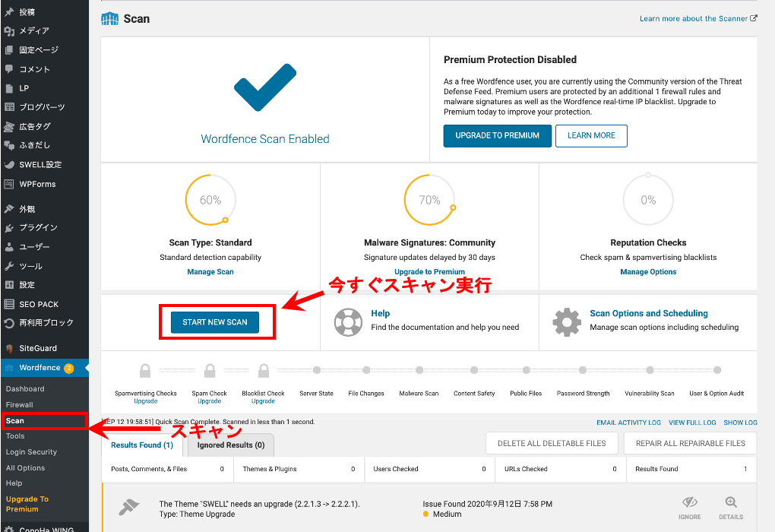
Task: Open コメント comment bubble icon
Action: coord(9,69)
